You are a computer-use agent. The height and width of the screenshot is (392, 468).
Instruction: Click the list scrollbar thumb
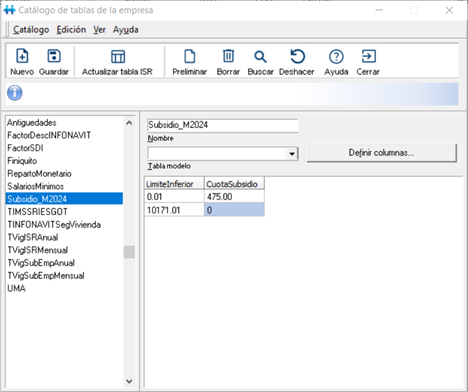point(129,252)
